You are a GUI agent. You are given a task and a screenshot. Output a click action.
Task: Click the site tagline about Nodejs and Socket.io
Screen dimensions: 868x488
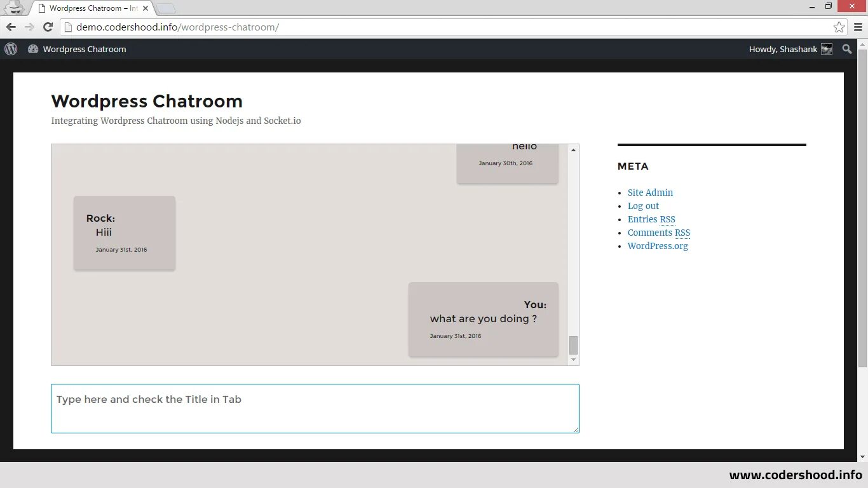tap(176, 121)
